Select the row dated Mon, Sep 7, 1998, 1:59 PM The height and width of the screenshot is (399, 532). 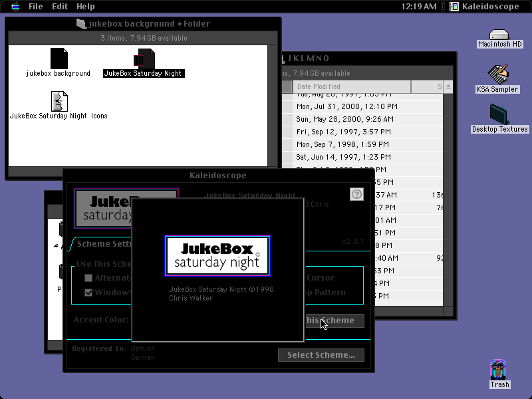[362, 144]
